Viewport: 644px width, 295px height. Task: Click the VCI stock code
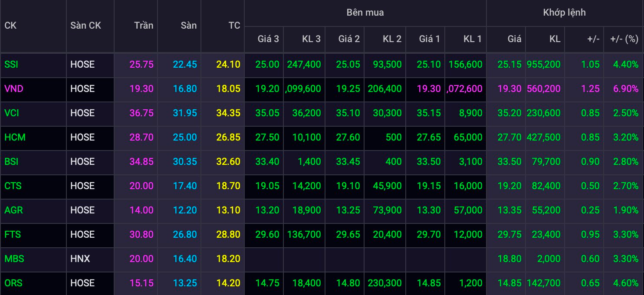coord(12,113)
